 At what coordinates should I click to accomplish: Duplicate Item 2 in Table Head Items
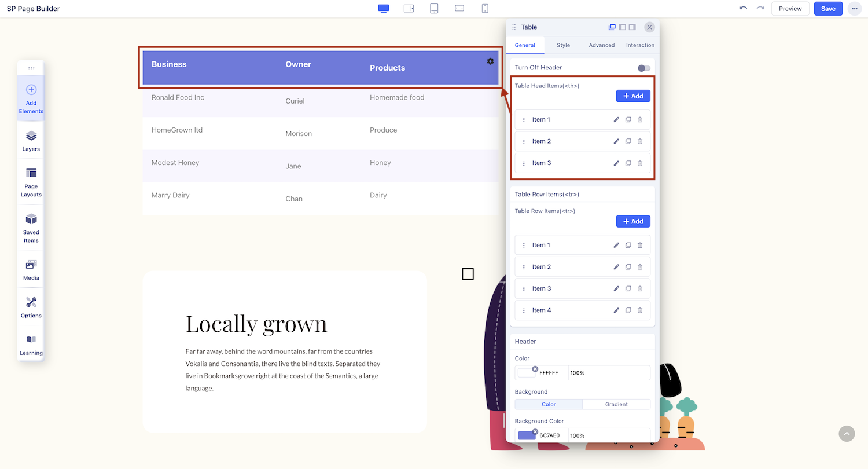point(628,141)
